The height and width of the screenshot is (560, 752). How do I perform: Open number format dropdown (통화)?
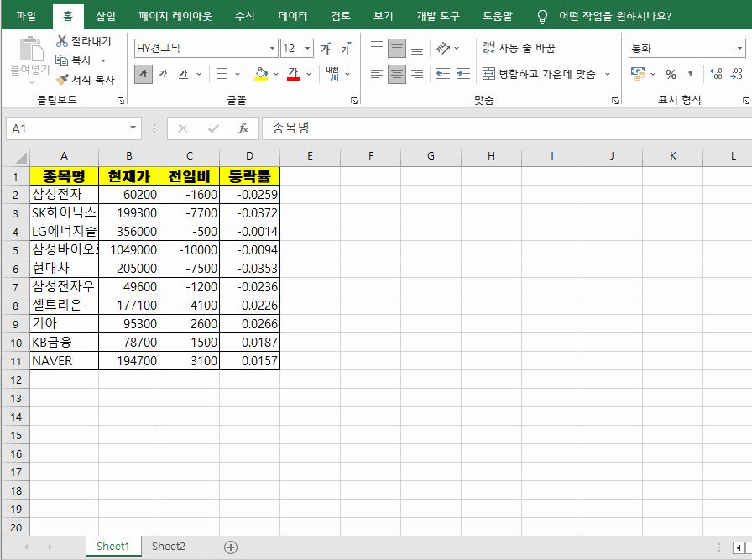[x=739, y=49]
